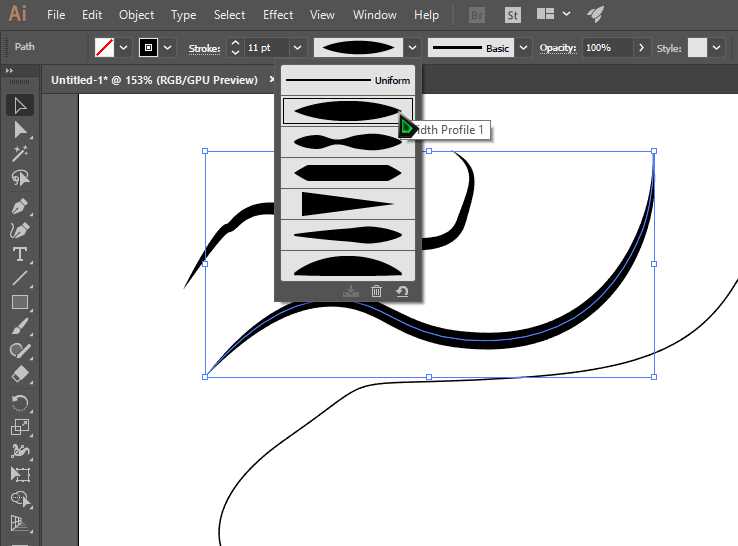738x546 pixels.
Task: Open Adobe Bridge with Br icon
Action: 477,16
